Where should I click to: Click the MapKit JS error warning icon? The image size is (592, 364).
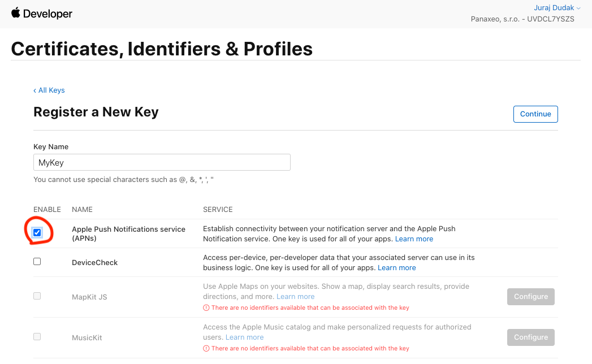pos(206,308)
